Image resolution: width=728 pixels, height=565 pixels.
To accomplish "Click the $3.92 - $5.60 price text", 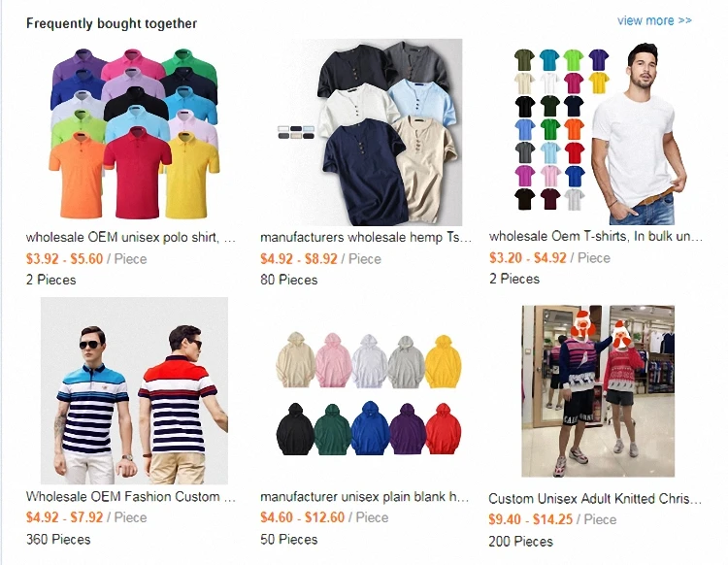I will click(64, 259).
